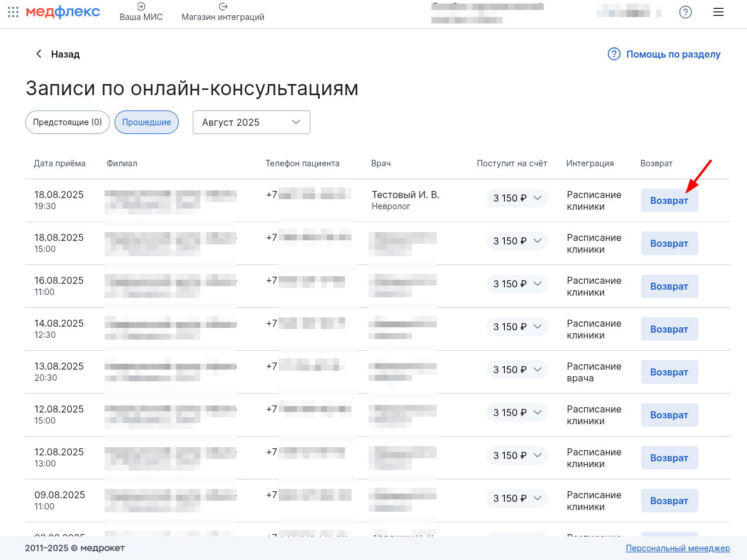The height and width of the screenshot is (560, 747).
Task: Click the question mark help icon in header
Action: pyautogui.click(x=685, y=12)
